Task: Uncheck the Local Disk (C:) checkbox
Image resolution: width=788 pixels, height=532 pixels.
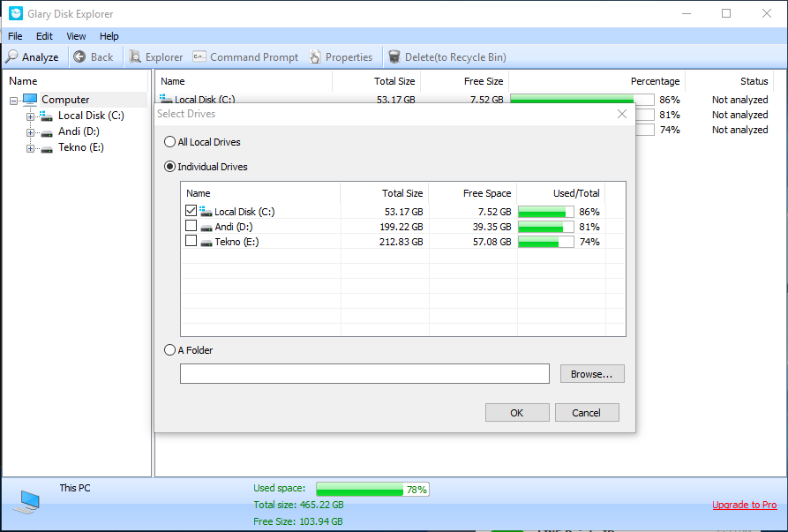Action: [191, 212]
